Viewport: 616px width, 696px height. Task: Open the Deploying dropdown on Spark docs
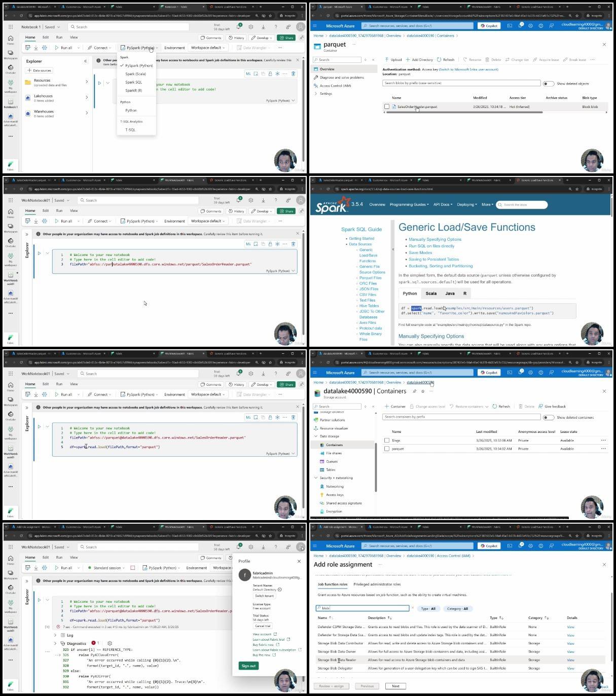(467, 204)
